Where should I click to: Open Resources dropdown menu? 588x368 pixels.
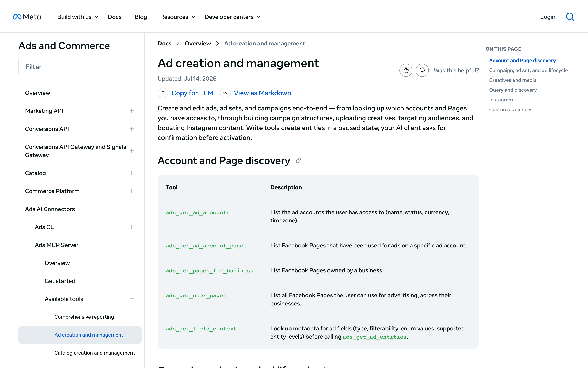click(x=177, y=17)
